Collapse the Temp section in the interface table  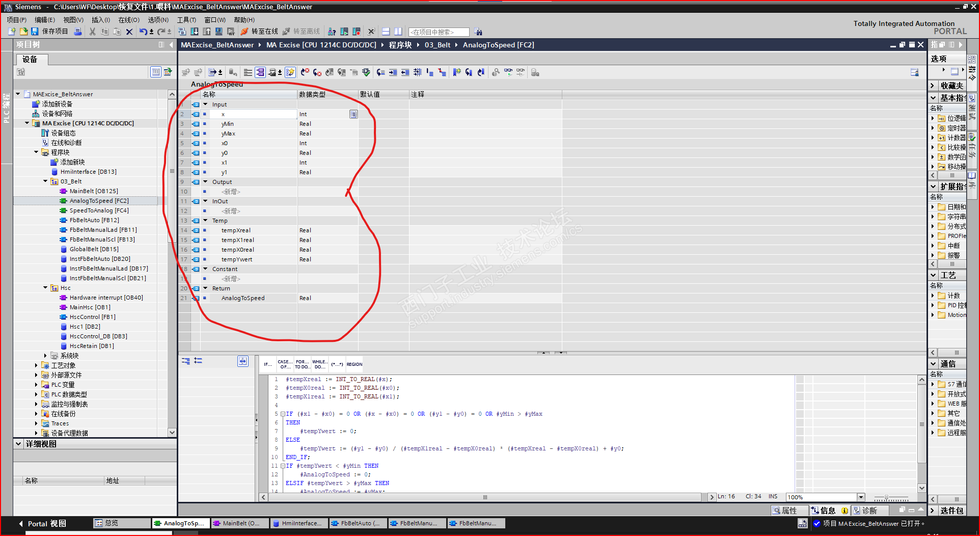click(x=206, y=221)
